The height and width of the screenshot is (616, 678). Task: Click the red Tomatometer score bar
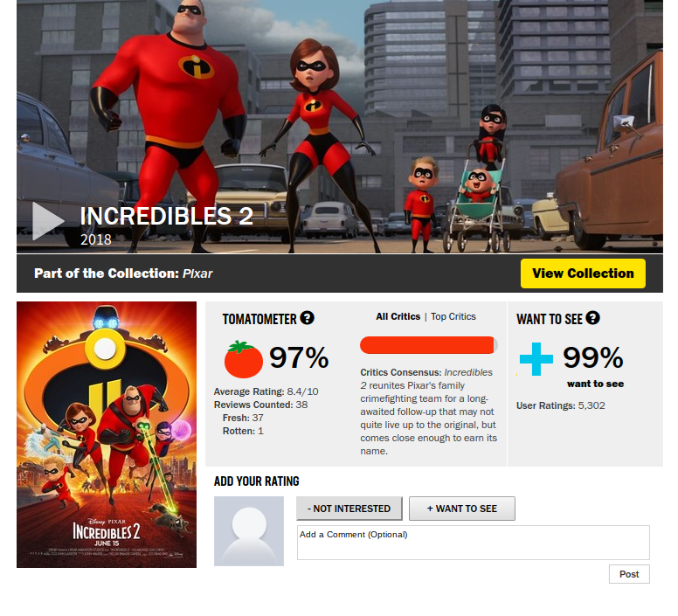(x=428, y=345)
